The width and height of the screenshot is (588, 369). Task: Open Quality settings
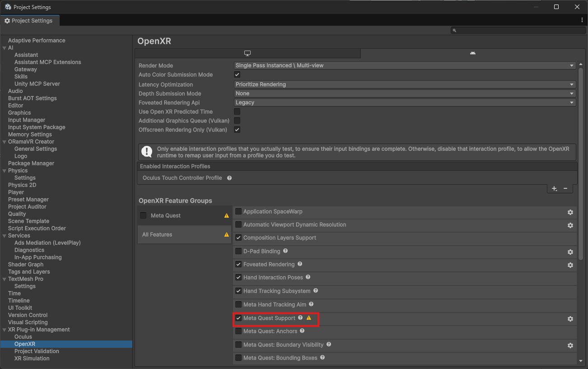pyautogui.click(x=17, y=214)
